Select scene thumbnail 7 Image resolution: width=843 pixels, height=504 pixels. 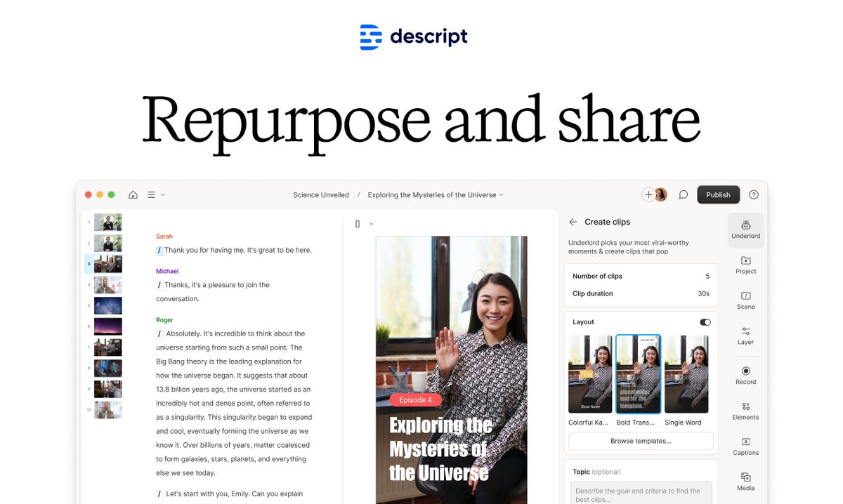[x=108, y=347]
